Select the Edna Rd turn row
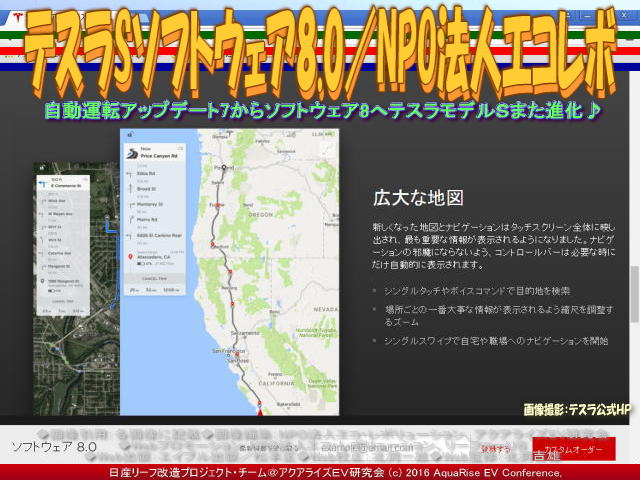 [x=155, y=173]
